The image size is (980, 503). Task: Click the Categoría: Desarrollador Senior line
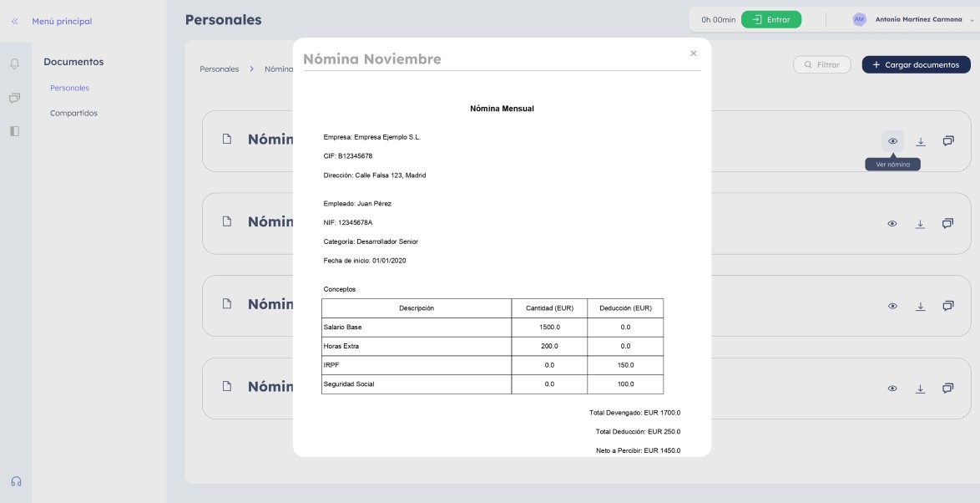pyautogui.click(x=371, y=241)
